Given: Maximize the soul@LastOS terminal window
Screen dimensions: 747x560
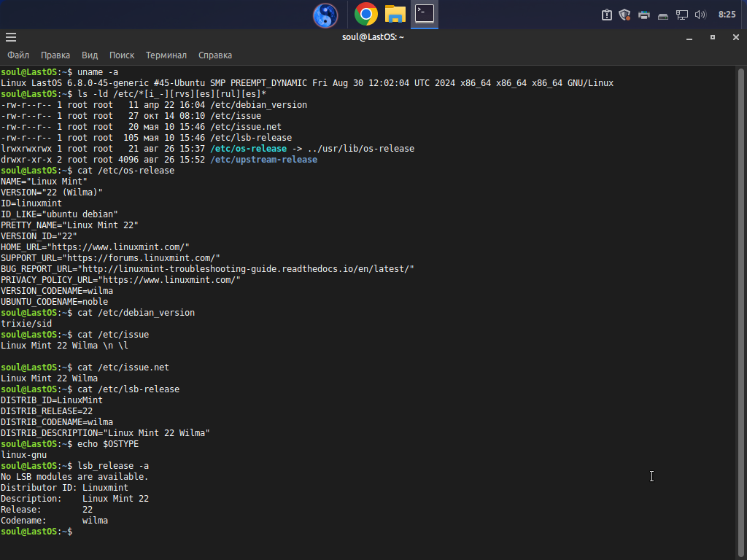Looking at the screenshot, I should click(x=712, y=37).
